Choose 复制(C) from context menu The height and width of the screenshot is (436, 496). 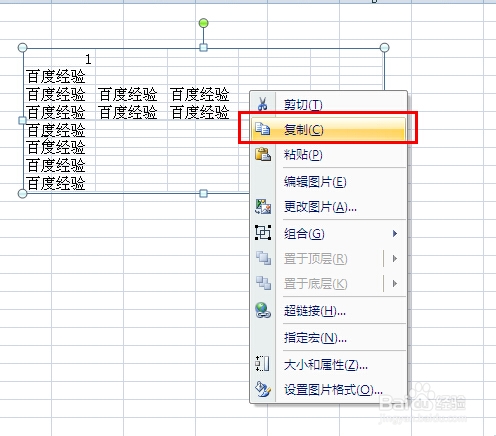(x=328, y=129)
